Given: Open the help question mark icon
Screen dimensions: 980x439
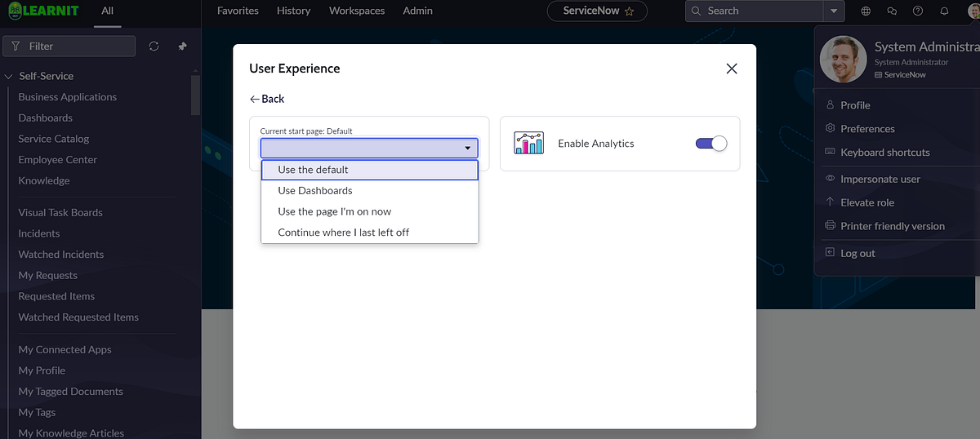Looking at the screenshot, I should tap(918, 11).
